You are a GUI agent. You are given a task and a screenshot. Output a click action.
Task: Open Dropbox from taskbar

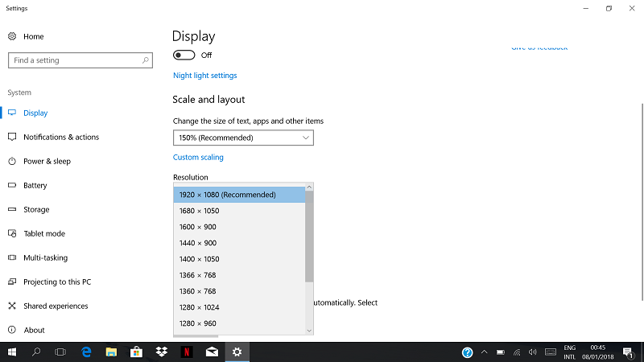point(162,352)
